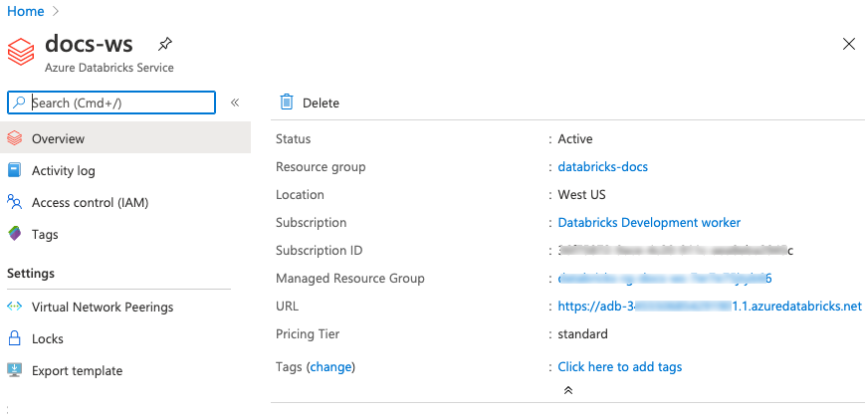Viewport: 868px width, 414px height.
Task: Click the Activity log icon
Action: tap(15, 170)
